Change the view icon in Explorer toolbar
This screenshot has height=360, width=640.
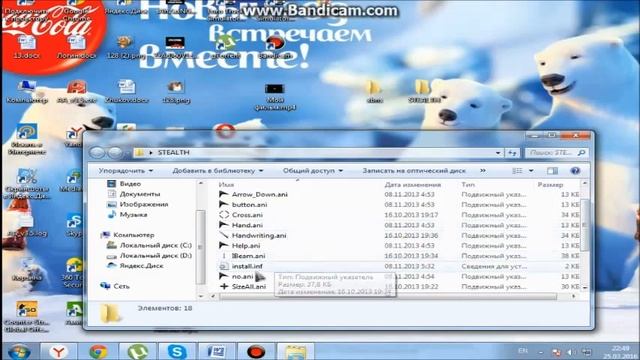coord(517,171)
